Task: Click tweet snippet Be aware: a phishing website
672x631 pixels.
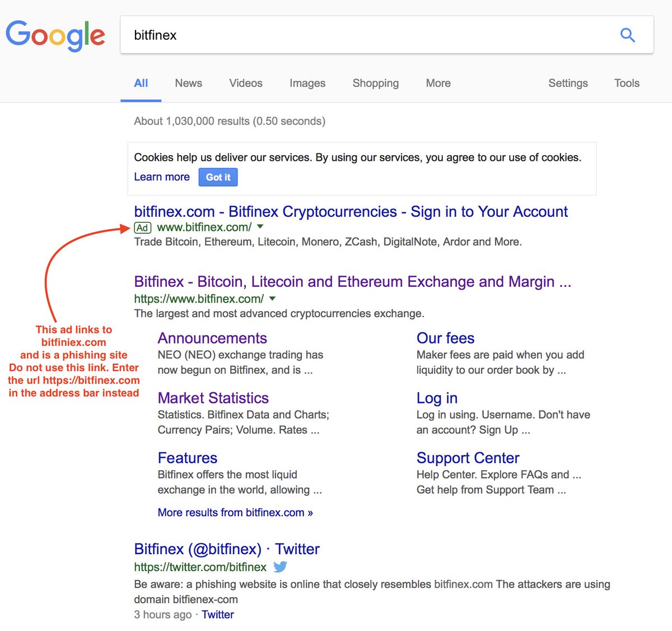Action: tap(372, 591)
